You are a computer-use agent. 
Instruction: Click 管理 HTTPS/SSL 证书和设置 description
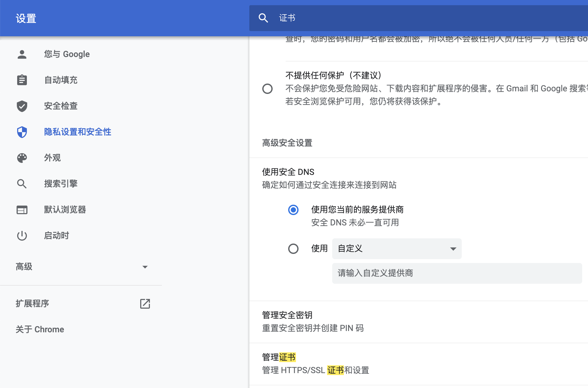316,370
